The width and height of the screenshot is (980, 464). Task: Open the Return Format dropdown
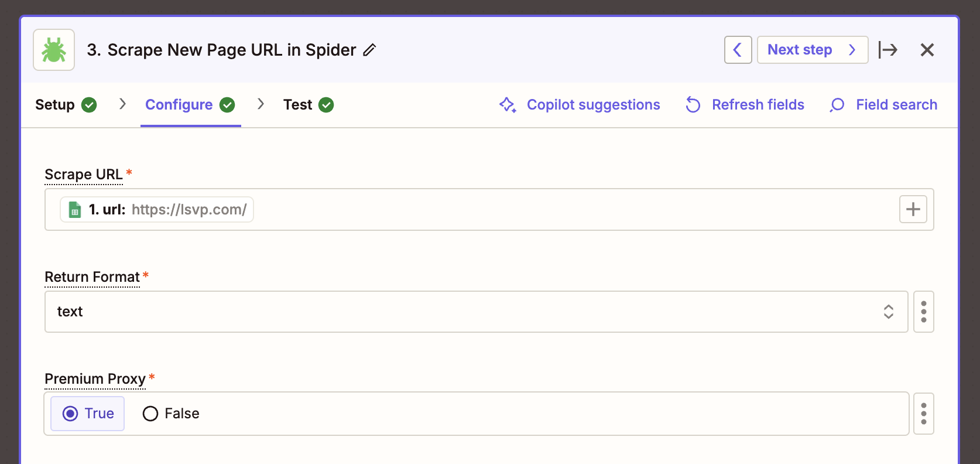tap(468, 312)
